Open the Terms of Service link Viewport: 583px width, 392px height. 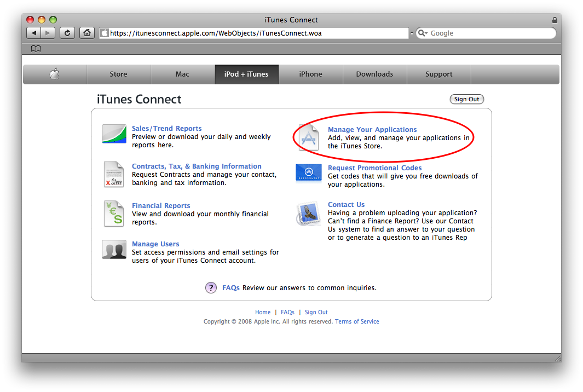(x=357, y=322)
